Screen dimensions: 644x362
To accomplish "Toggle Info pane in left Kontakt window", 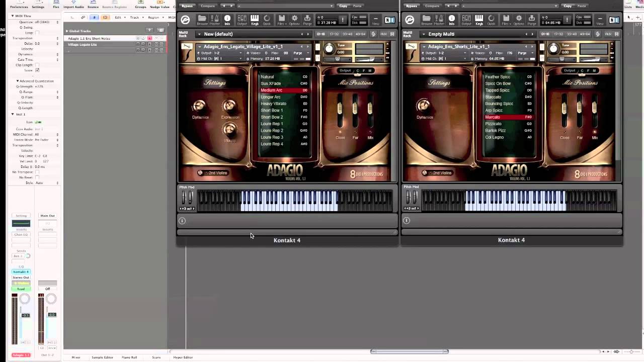I will pos(227,20).
